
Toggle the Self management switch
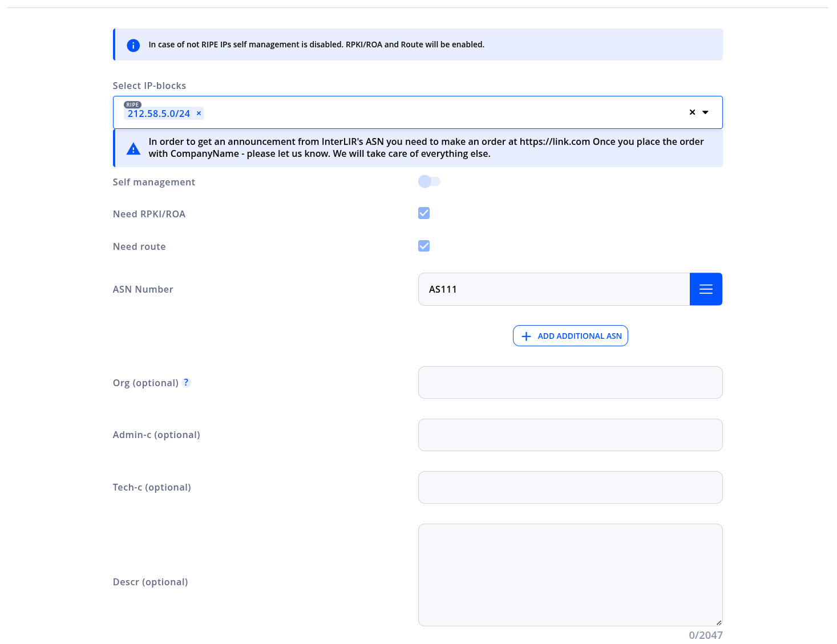429,181
